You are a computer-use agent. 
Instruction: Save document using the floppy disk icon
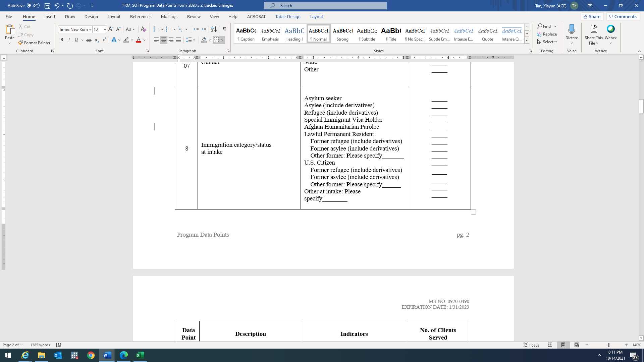pyautogui.click(x=47, y=6)
